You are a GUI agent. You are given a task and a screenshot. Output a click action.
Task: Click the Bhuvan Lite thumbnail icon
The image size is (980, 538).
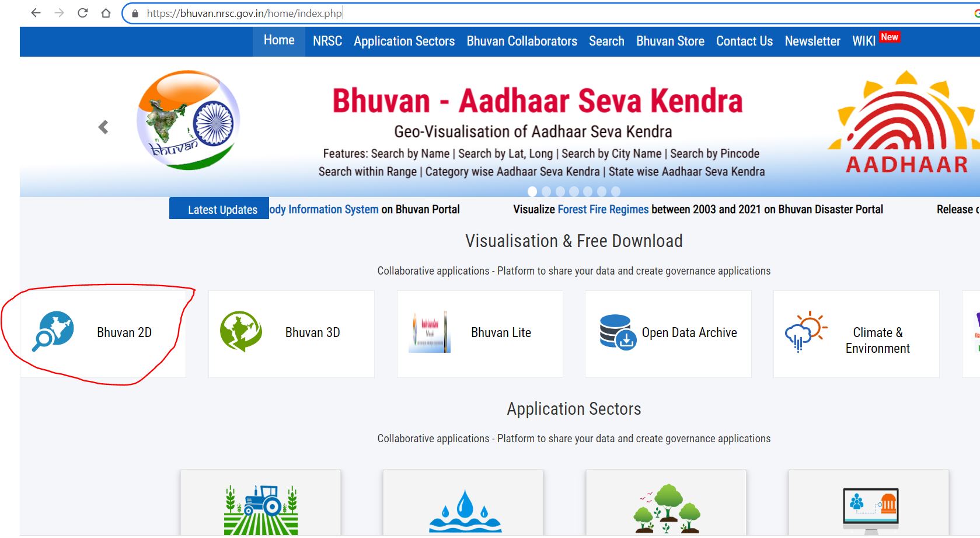[430, 332]
